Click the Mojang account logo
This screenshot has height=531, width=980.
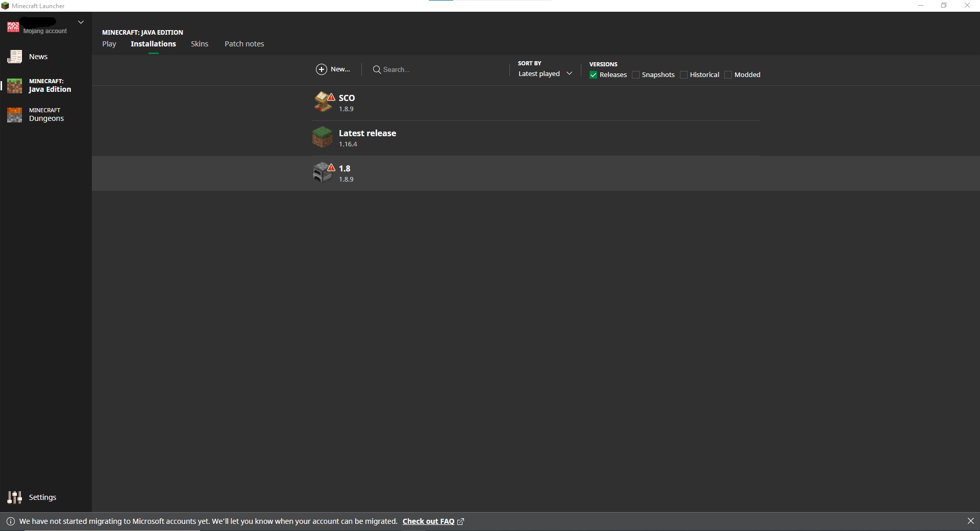[13, 27]
